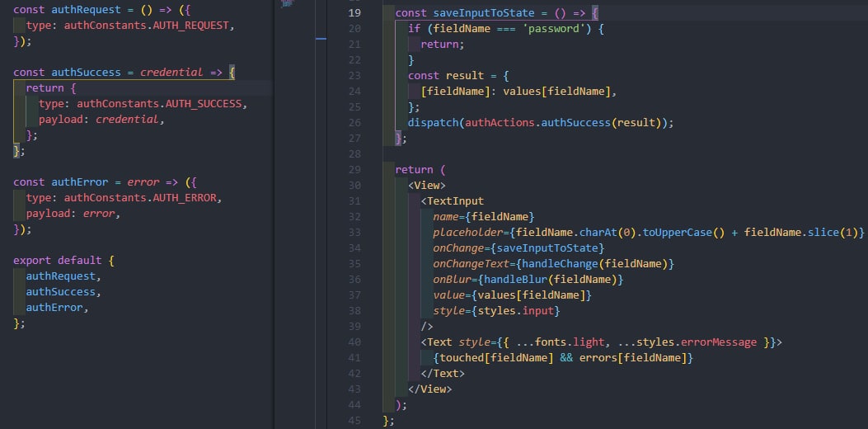Click 'touched' on line 41
The image size is (868, 429).
(x=462, y=358)
